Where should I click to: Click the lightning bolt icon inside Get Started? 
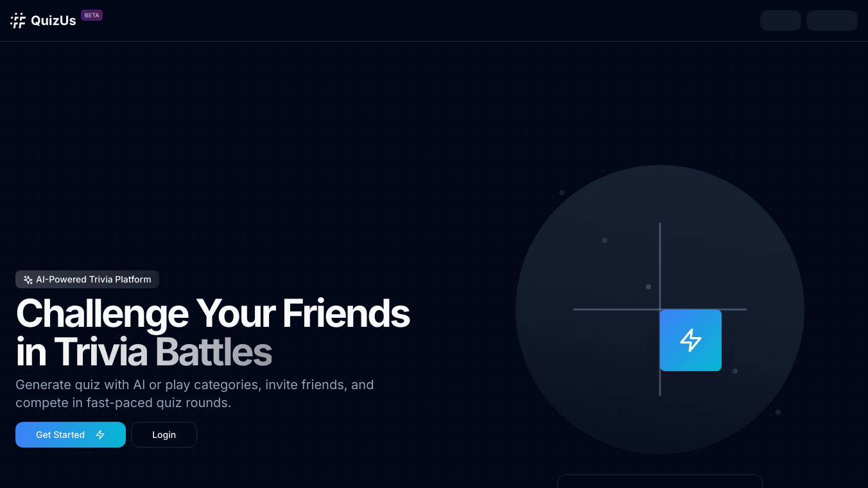[x=100, y=435]
